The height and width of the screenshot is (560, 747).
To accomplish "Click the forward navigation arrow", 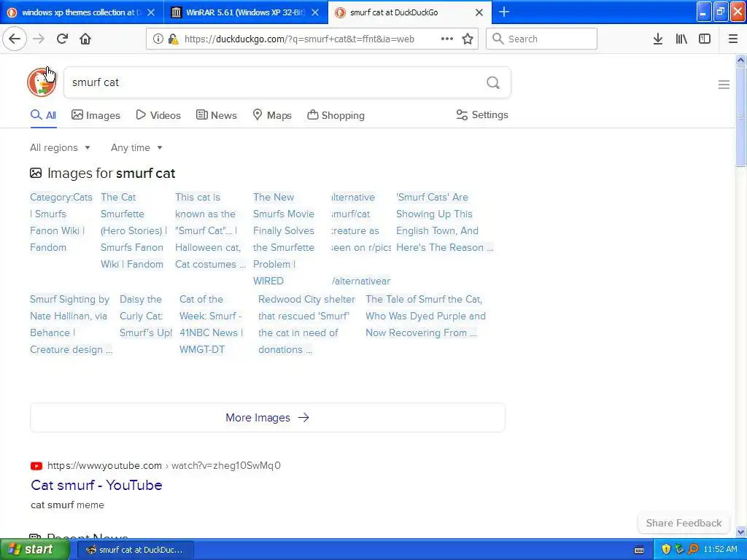I will coord(39,39).
